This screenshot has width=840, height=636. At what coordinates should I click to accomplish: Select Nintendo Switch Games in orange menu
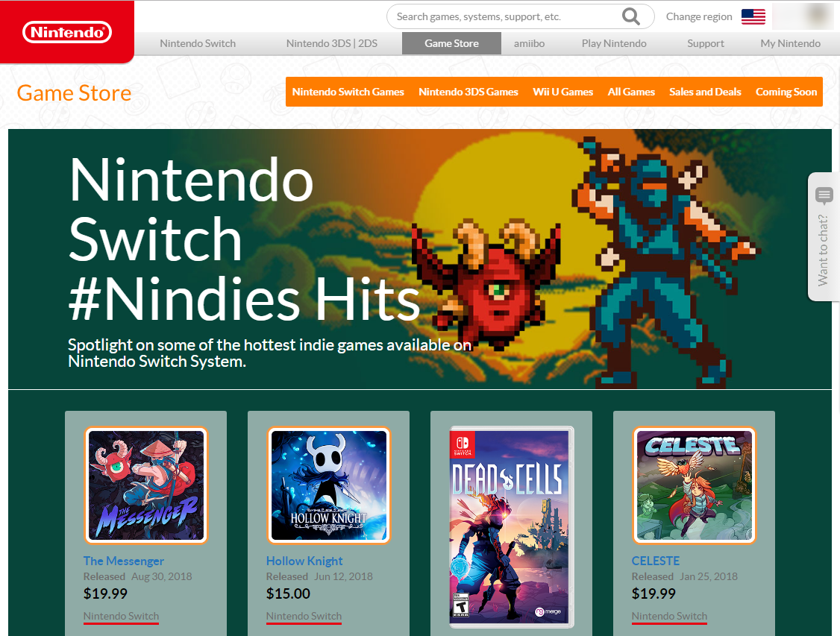(x=348, y=92)
